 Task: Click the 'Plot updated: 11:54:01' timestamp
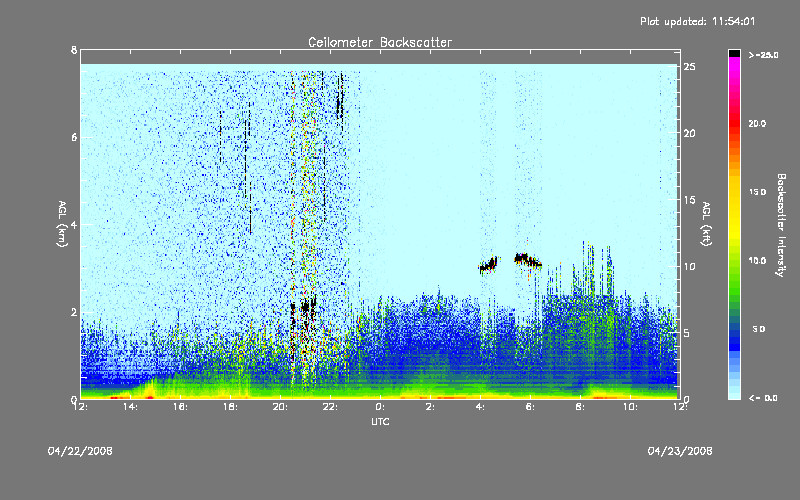tap(697, 21)
